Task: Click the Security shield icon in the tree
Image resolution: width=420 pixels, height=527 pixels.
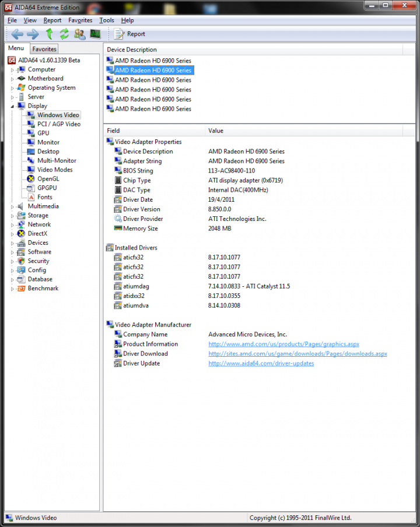Action: 21,261
